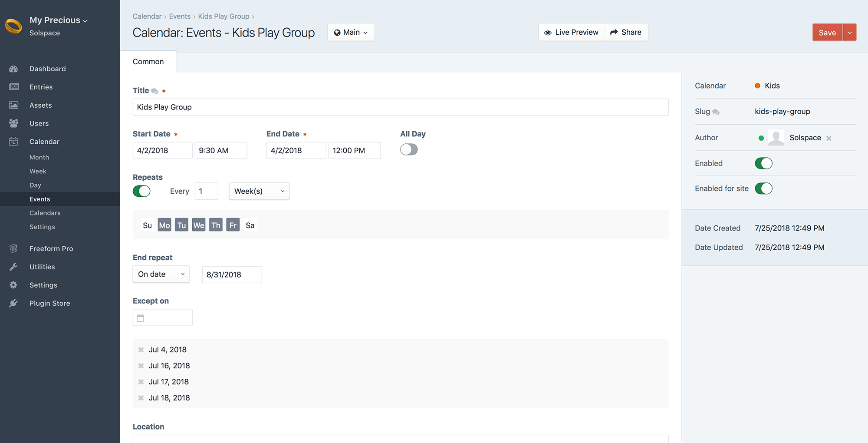Click the Live Preview button
Viewport: 868px width, 443px height.
[x=572, y=32]
